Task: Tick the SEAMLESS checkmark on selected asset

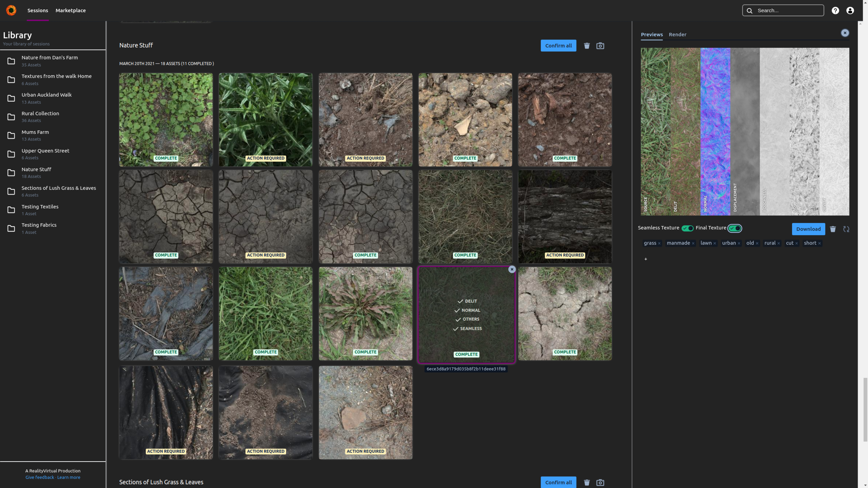Action: coord(456,328)
